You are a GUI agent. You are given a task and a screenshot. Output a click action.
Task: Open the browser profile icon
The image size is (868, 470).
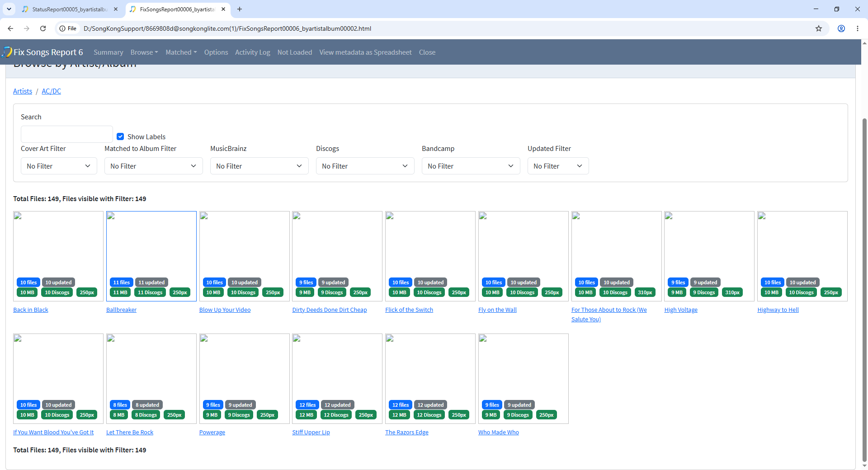[841, 28]
